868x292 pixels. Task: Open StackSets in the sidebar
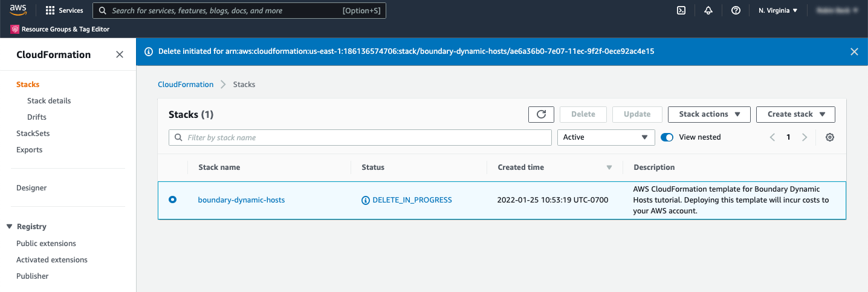pos(33,134)
